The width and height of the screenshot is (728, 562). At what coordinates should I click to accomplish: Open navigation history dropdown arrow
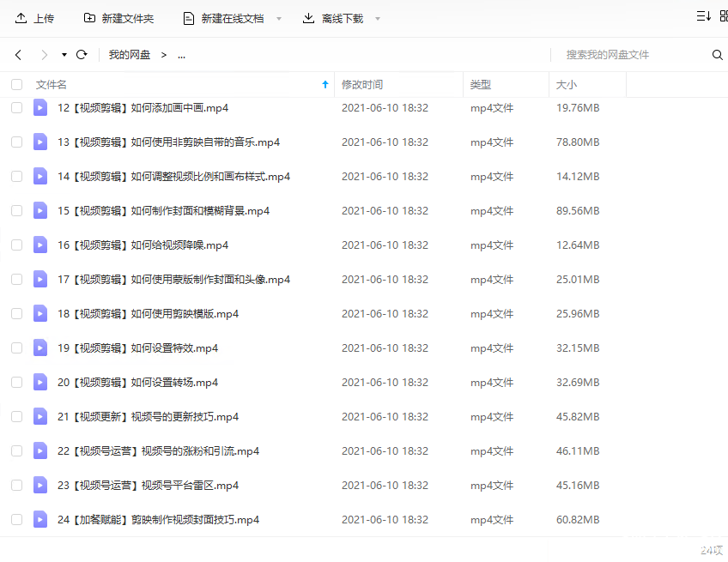click(64, 55)
